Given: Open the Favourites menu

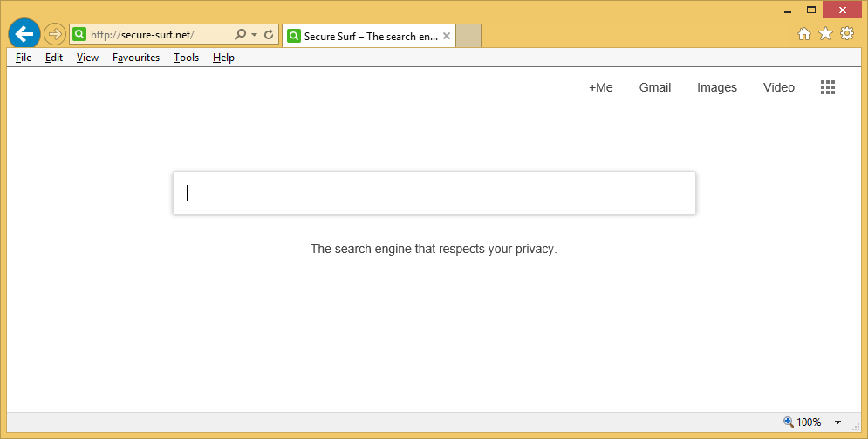Looking at the screenshot, I should tap(136, 58).
